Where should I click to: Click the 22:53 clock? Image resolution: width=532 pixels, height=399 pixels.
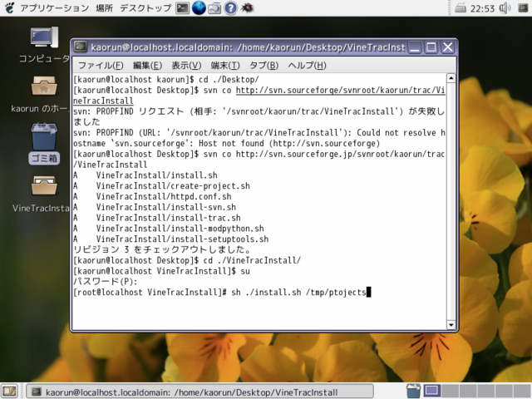[x=482, y=8]
